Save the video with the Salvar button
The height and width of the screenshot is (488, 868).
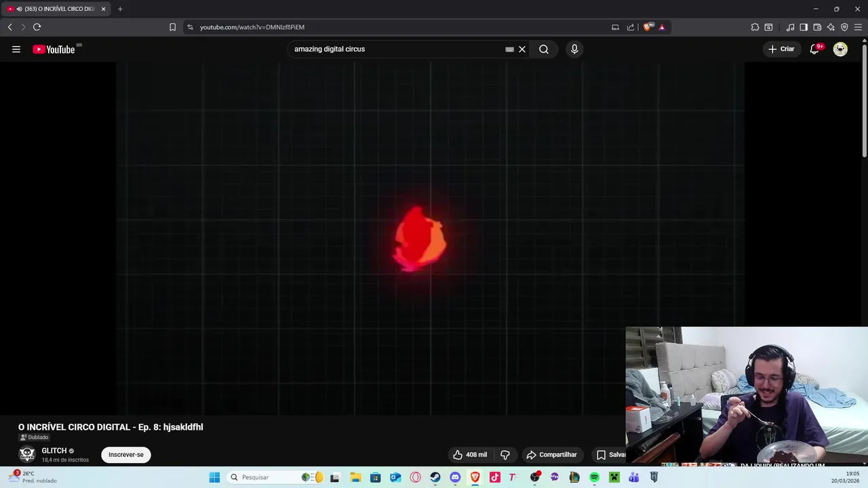pyautogui.click(x=610, y=455)
